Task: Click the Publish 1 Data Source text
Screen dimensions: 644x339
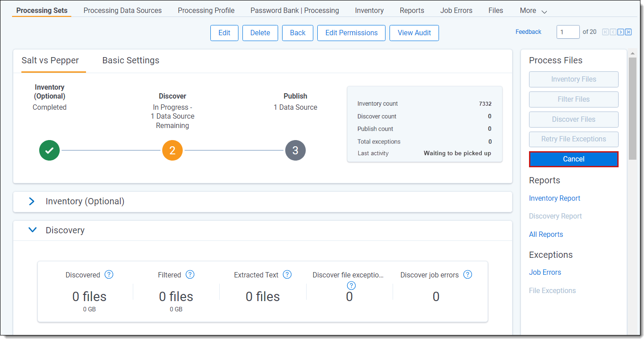Action: (295, 107)
